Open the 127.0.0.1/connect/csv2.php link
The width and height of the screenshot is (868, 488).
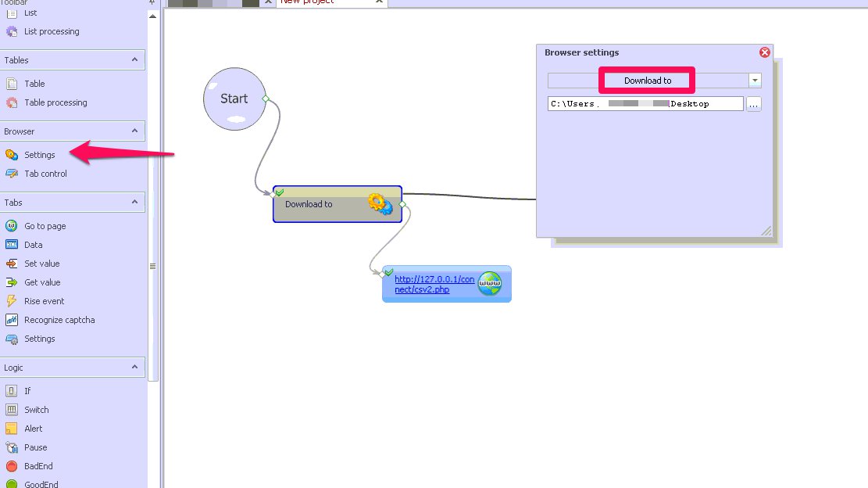tap(434, 284)
